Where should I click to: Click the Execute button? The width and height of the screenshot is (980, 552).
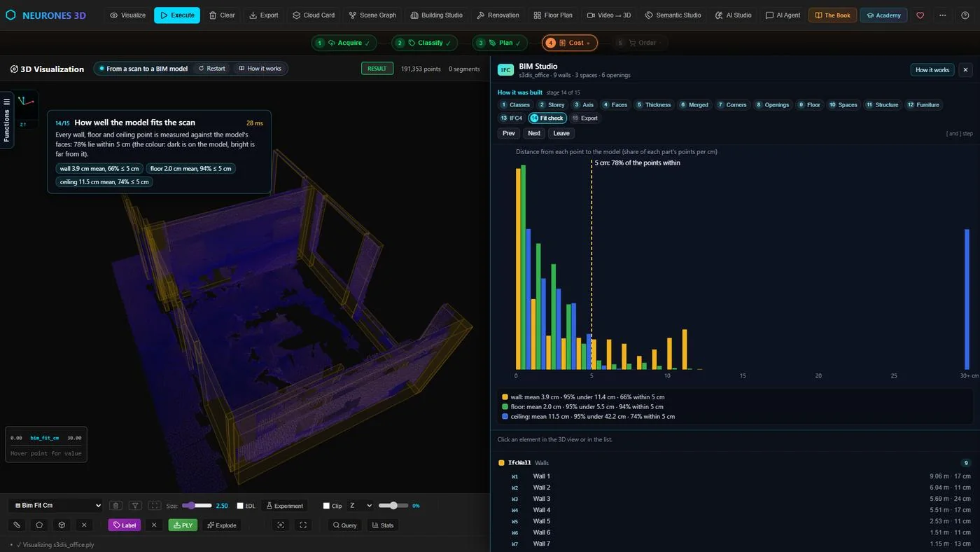point(177,15)
